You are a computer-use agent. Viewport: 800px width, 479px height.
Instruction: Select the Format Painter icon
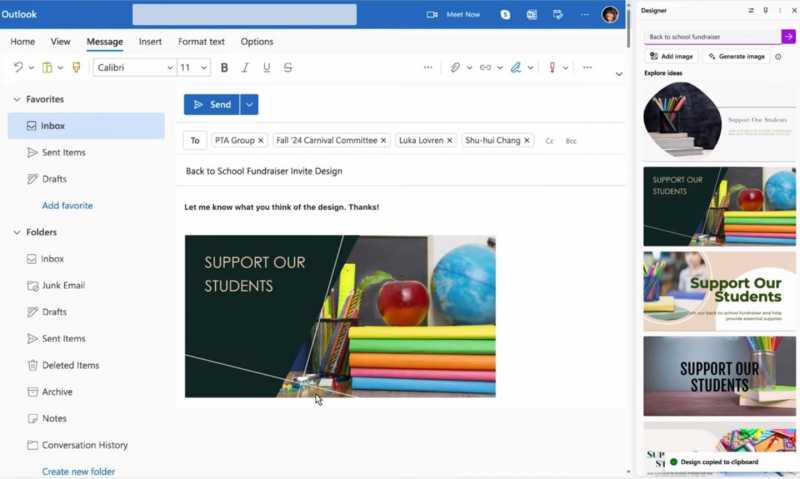pyautogui.click(x=76, y=67)
